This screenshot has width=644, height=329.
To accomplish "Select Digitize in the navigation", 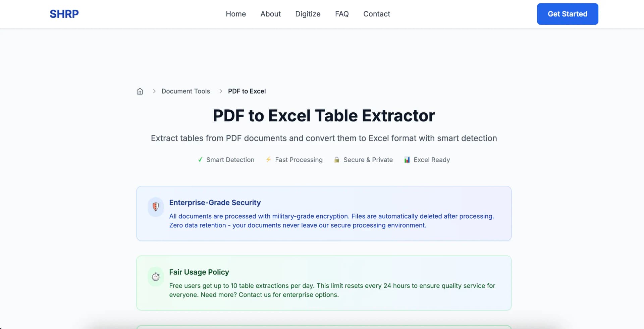I will click(308, 14).
